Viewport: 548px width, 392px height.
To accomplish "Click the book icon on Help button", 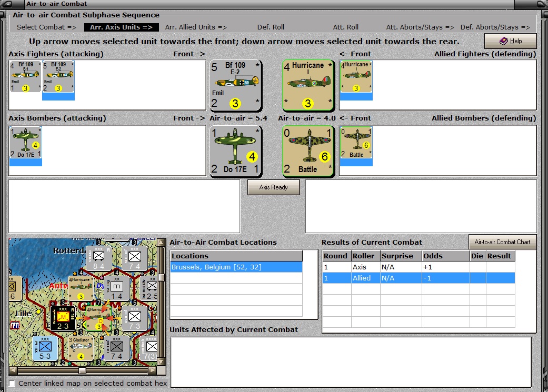I will [504, 41].
